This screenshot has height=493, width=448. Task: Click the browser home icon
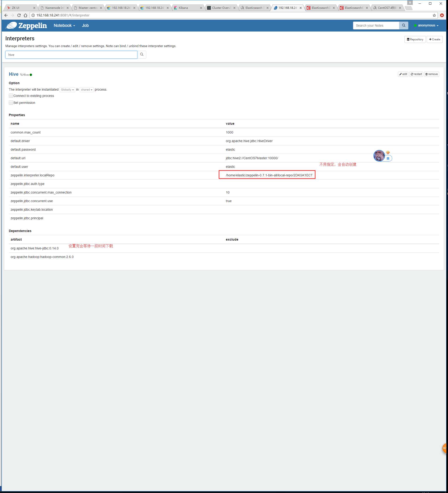pos(25,15)
